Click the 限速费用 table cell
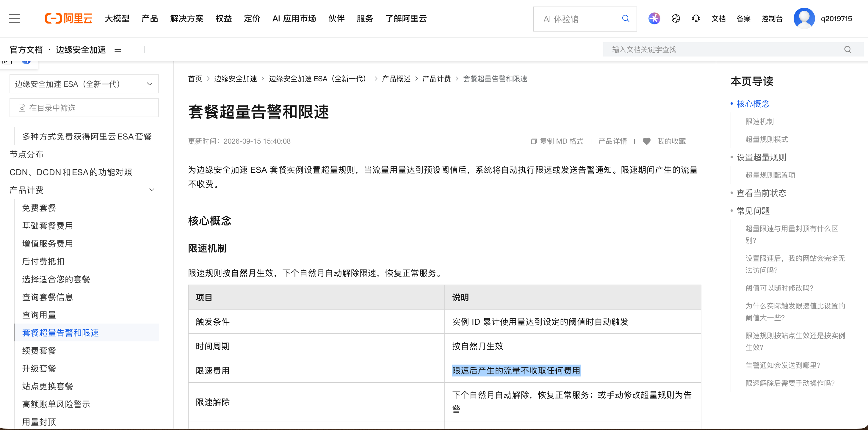Viewport: 868px width, 430px height. tap(317, 371)
